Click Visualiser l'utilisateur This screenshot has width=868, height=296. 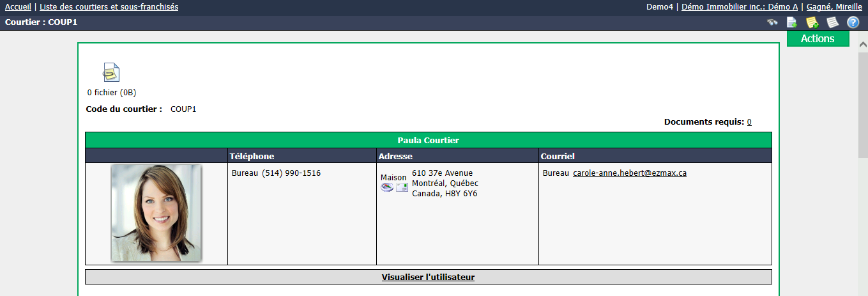428,277
